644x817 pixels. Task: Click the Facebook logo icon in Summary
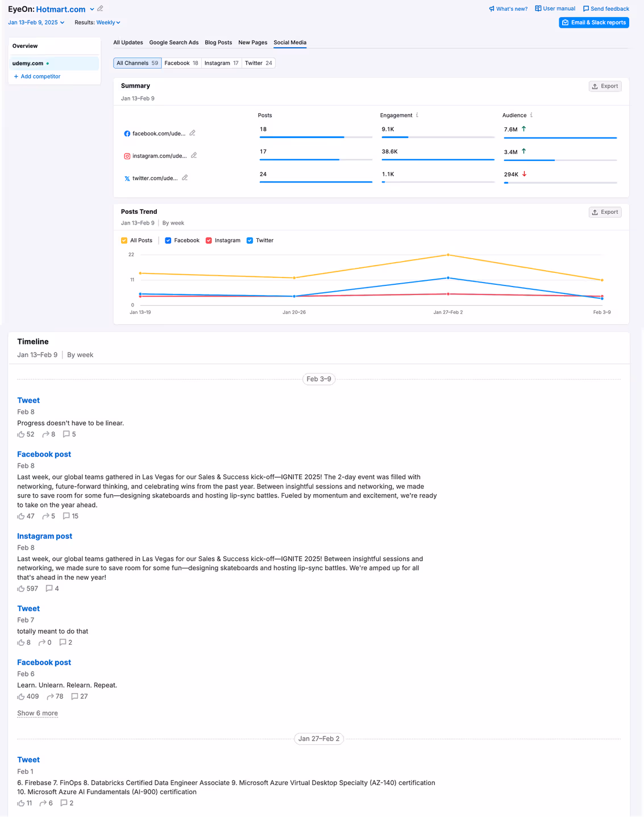127,134
